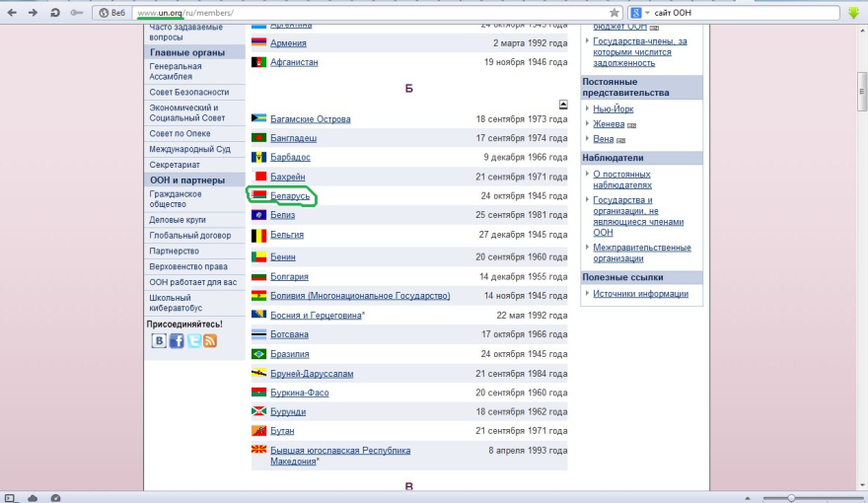Open the Нью-Йорк permanent mission link

[x=615, y=108]
